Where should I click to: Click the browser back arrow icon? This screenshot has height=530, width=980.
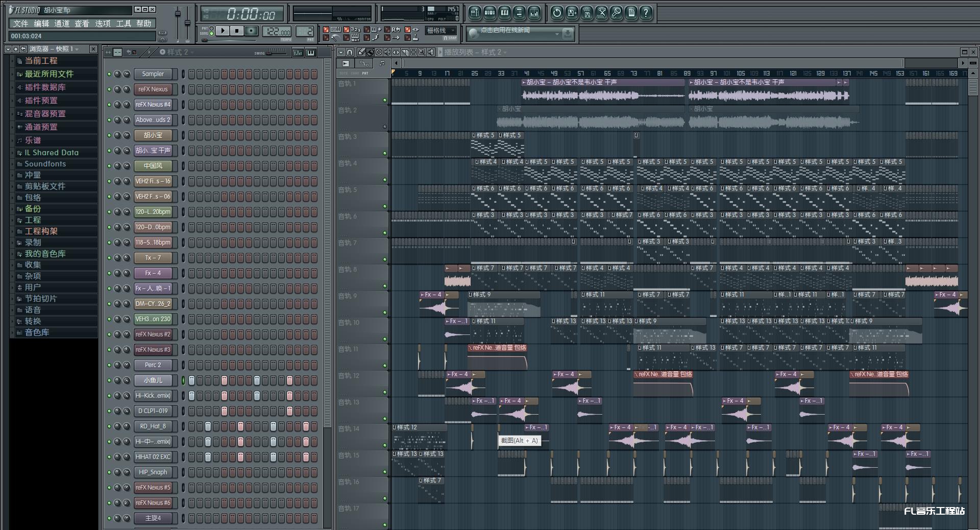click(23, 49)
